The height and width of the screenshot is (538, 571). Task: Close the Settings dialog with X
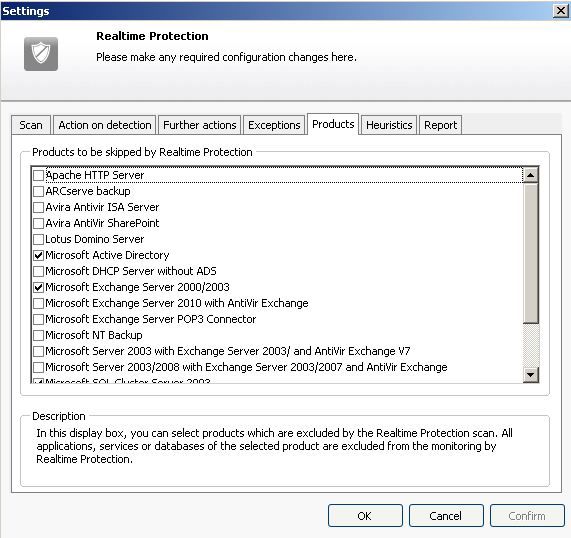click(x=561, y=11)
